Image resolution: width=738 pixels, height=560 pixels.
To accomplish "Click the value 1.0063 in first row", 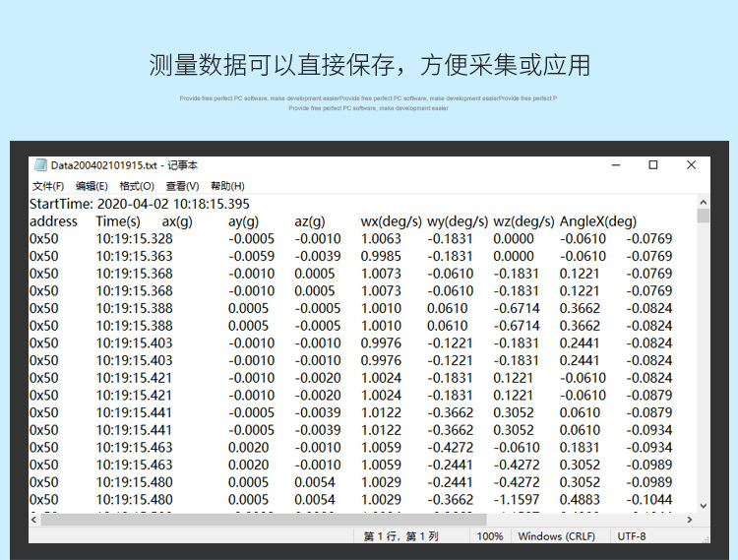I will click(x=381, y=238).
